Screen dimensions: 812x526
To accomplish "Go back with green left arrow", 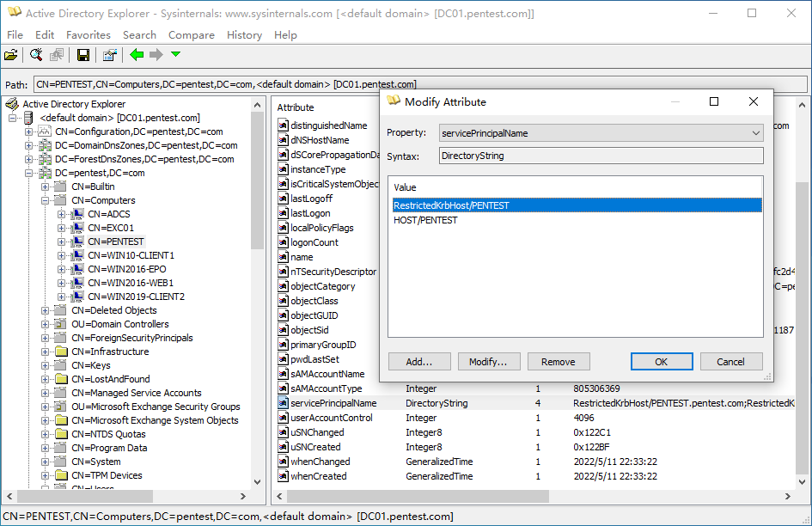I will pos(137,54).
